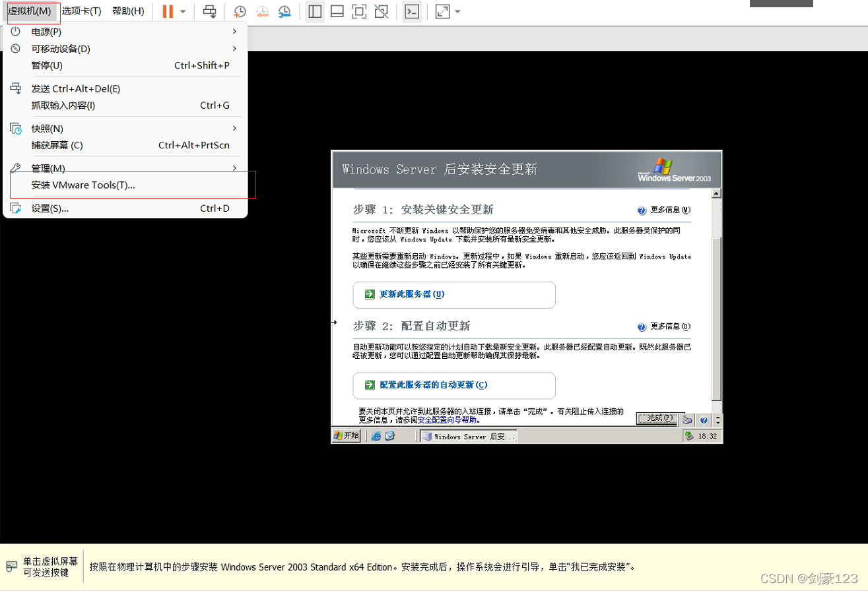
Task: Click the small up/down arrows beside the bottom help icon
Action: coord(718,420)
